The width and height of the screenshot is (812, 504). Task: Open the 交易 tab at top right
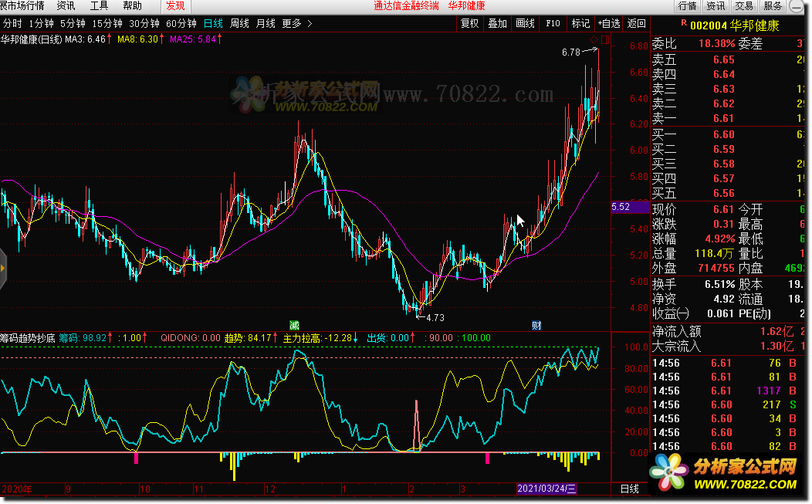tap(743, 6)
